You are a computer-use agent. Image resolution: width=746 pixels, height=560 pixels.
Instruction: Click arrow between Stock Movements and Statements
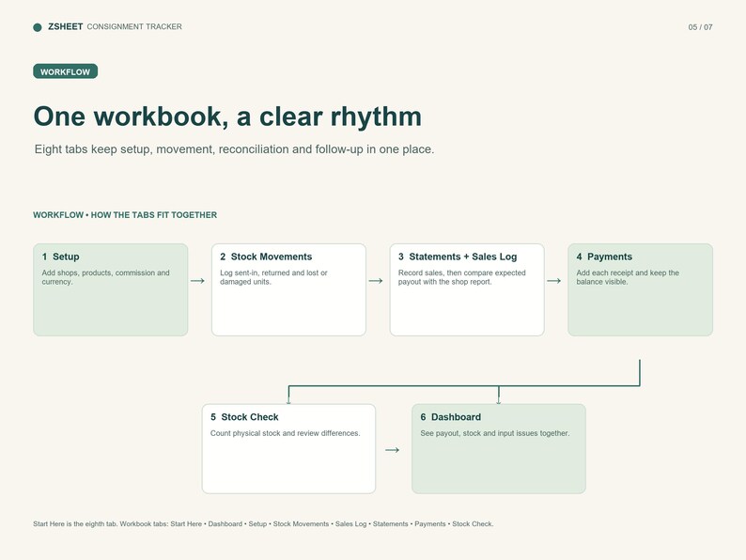coord(376,281)
